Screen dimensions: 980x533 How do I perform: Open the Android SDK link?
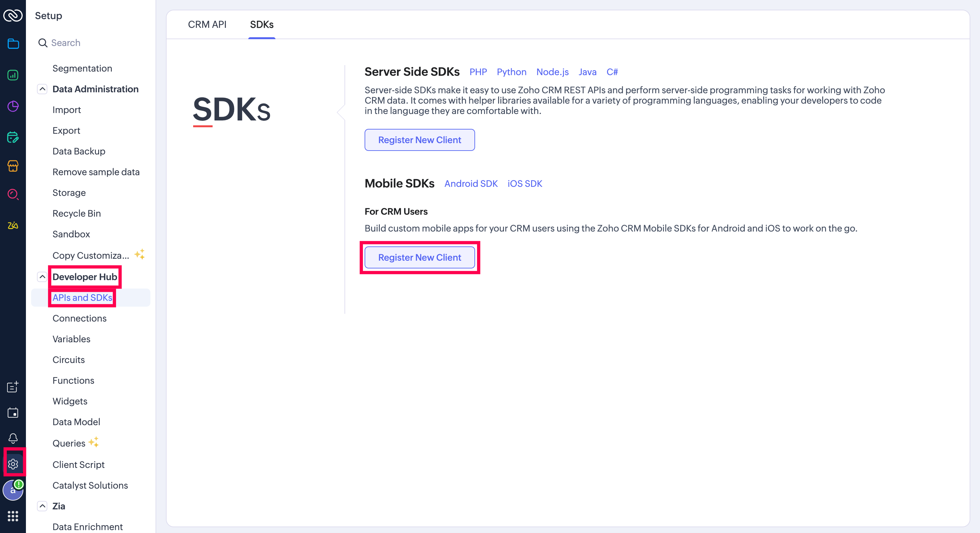coord(471,184)
